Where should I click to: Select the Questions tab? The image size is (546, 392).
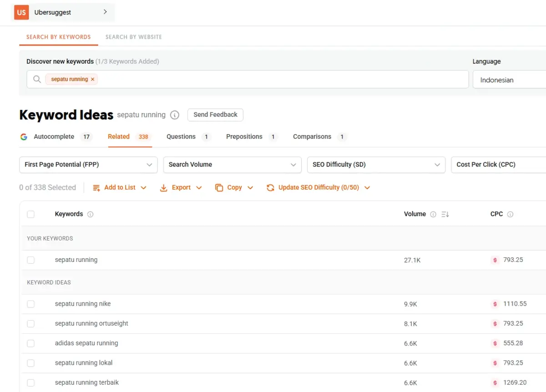pos(189,137)
